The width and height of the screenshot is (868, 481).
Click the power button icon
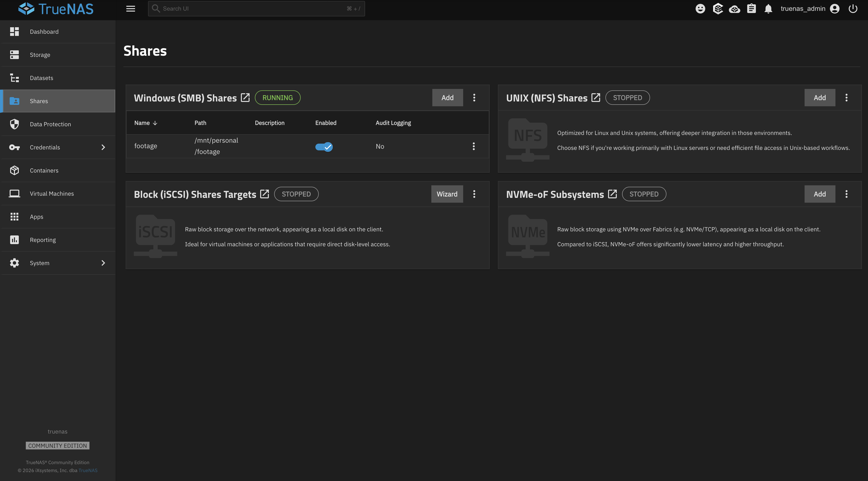point(853,9)
